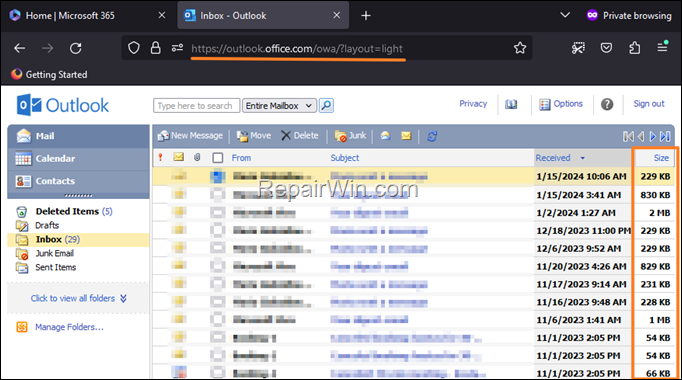682x380 pixels.
Task: Go to the last page of messages
Action: (x=665, y=137)
